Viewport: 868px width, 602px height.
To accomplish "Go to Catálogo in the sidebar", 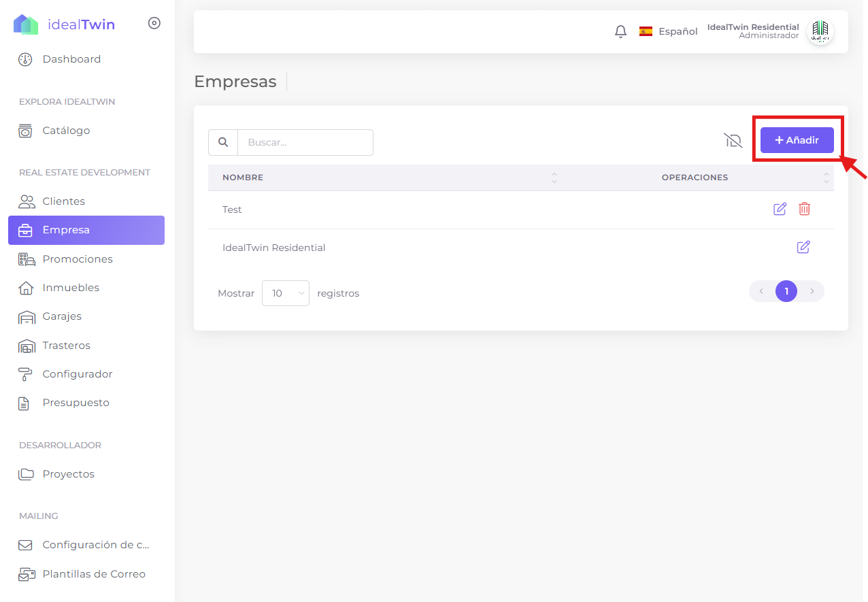I will (66, 131).
